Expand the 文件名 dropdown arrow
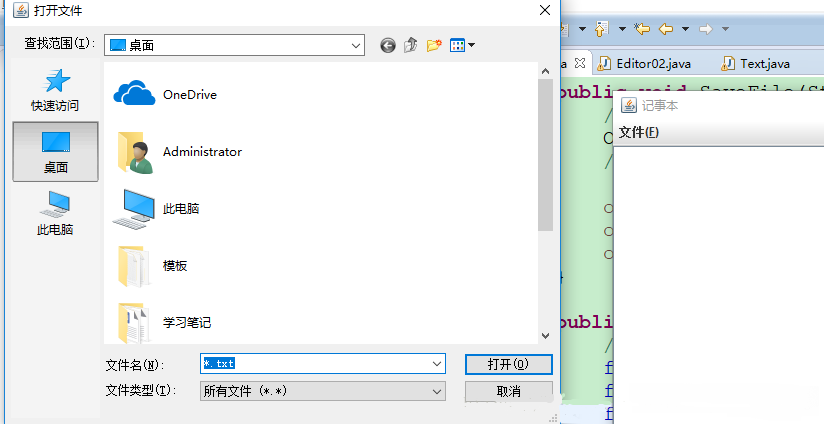Image resolution: width=824 pixels, height=424 pixels. point(436,364)
